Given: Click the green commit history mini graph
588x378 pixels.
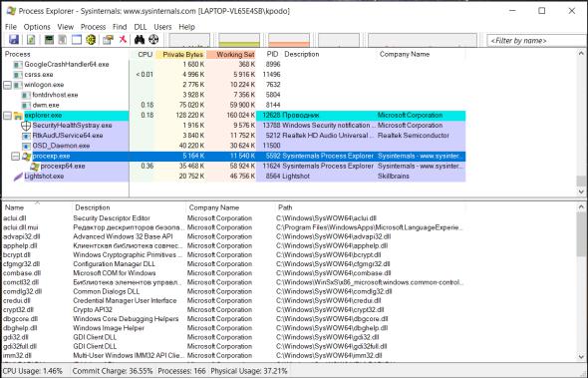Looking at the screenshot, I should [239, 40].
